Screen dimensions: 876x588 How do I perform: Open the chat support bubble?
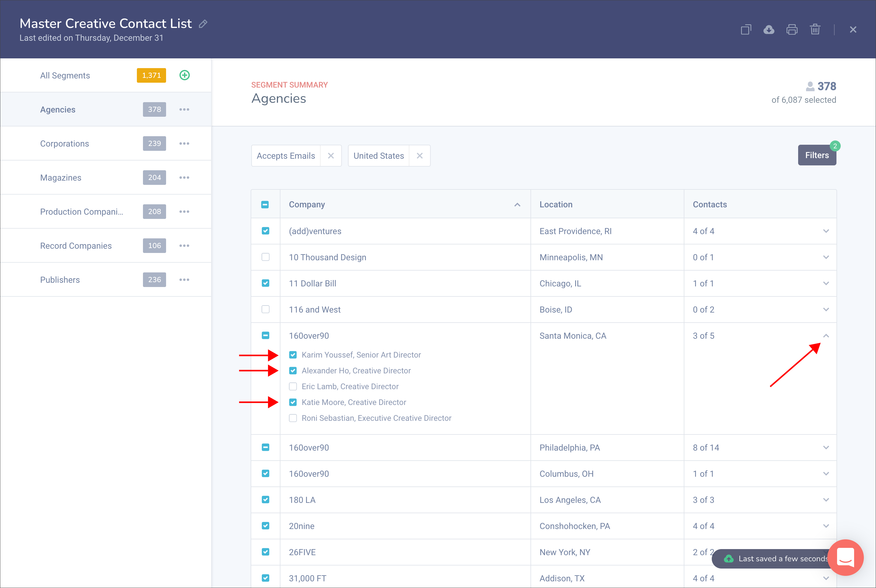pos(845,558)
